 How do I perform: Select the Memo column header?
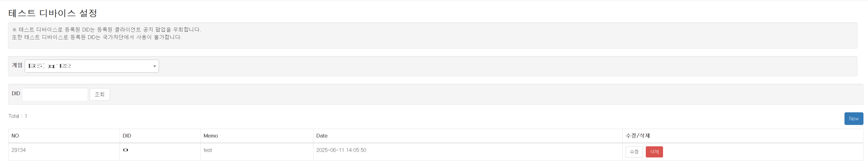[x=211, y=136]
